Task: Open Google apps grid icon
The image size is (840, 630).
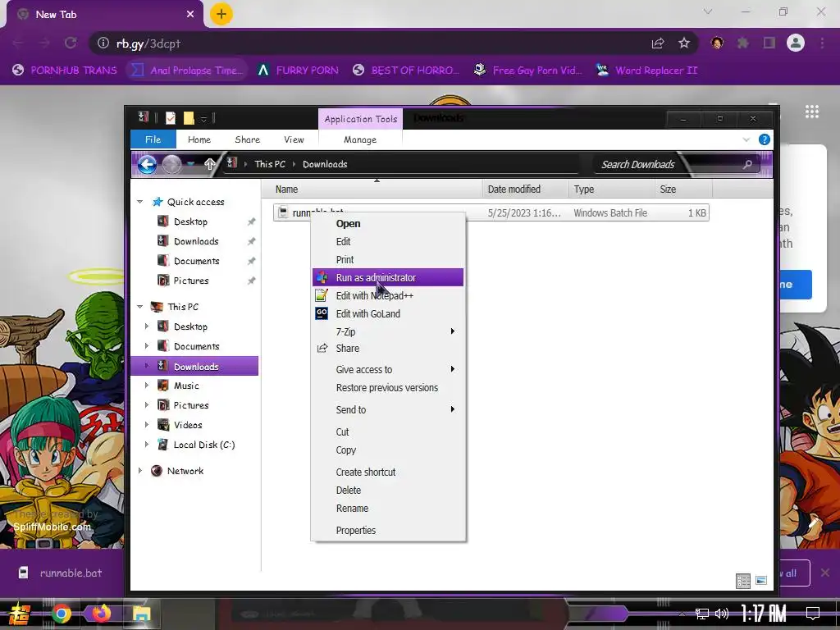Action: click(x=811, y=112)
